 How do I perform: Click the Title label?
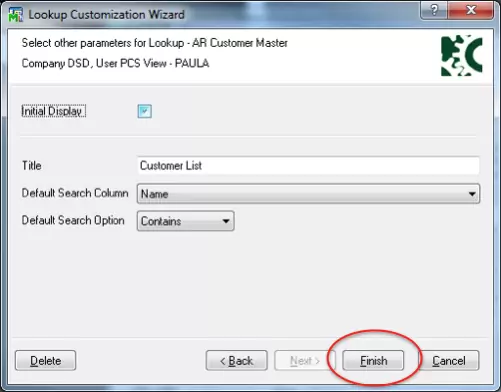[32, 166]
